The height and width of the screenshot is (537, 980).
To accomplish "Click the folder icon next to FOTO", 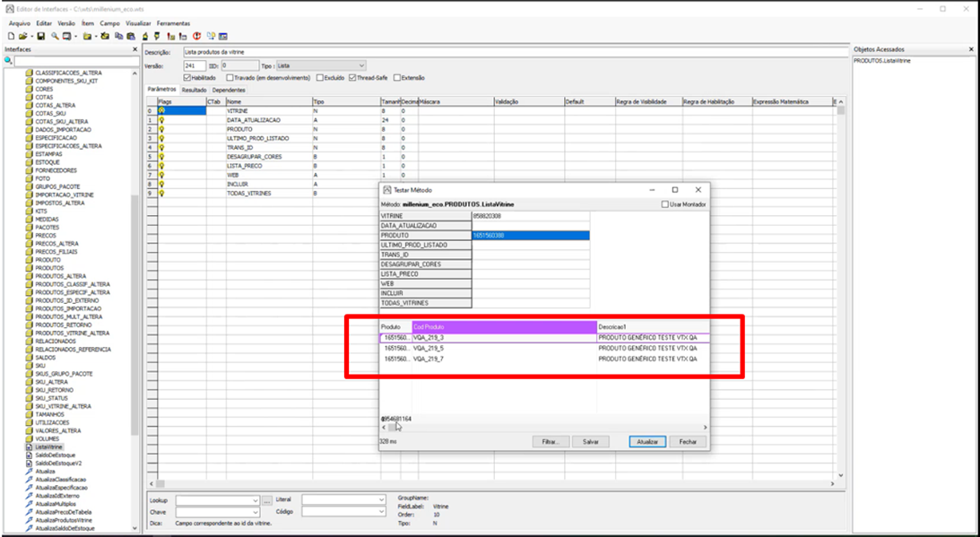I will coord(29,178).
